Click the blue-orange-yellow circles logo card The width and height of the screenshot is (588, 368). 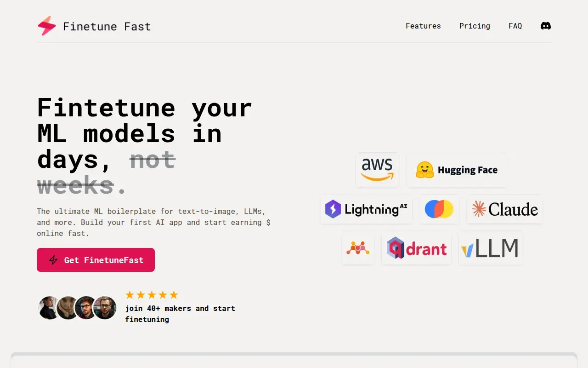click(439, 209)
